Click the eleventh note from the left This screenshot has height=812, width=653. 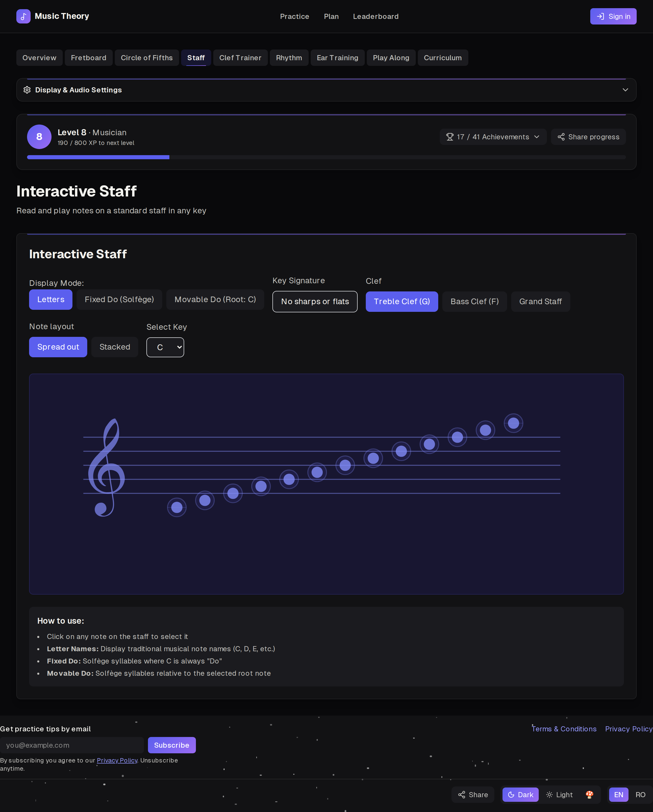[457, 437]
